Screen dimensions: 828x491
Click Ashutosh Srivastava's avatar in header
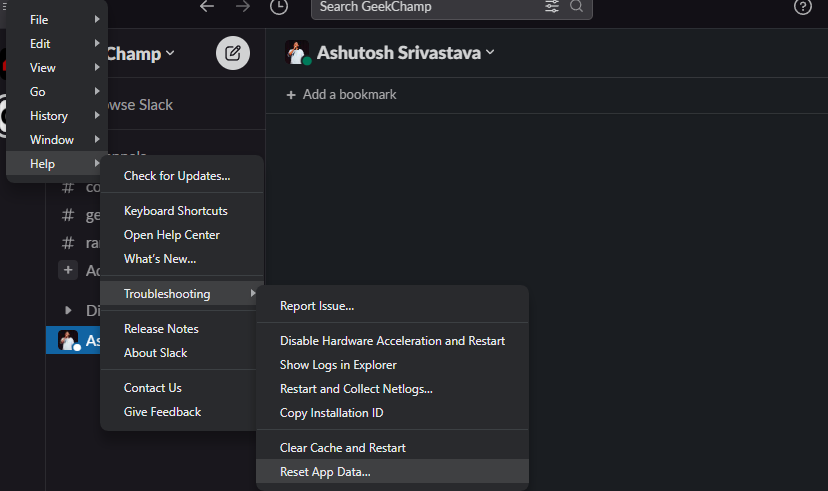click(297, 53)
